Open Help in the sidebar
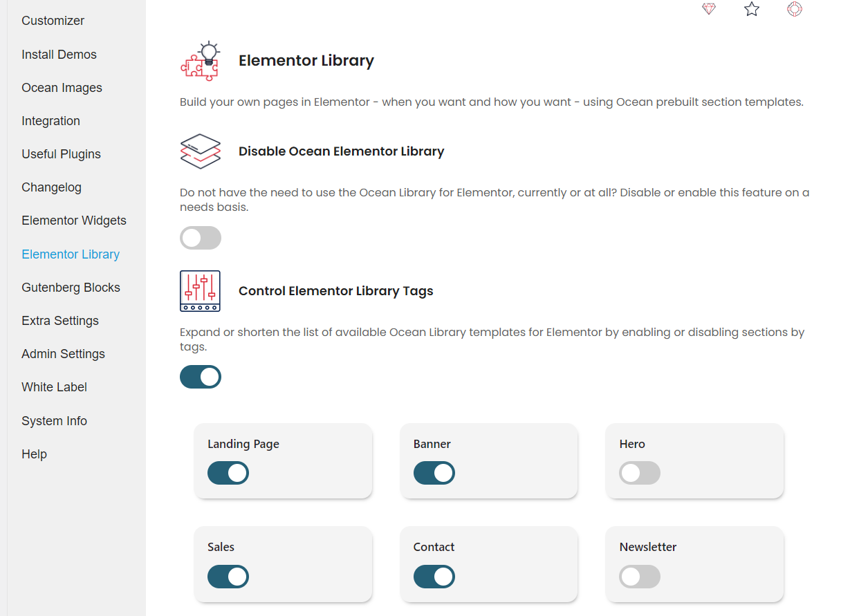The height and width of the screenshot is (616, 850). (35, 454)
